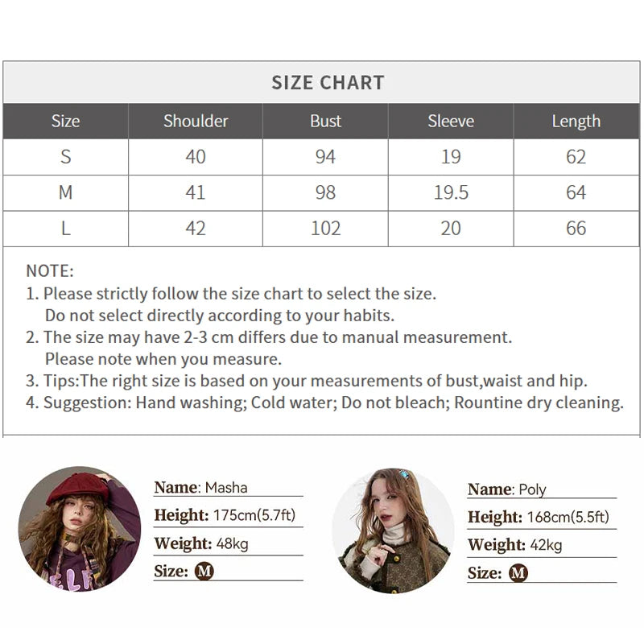Screen dimensions: 644x644
Task: Click the length value 62 for size S
Action: (576, 157)
